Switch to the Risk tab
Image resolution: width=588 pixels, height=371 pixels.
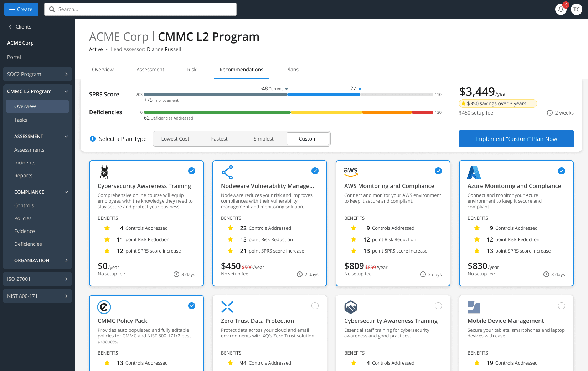192,70
